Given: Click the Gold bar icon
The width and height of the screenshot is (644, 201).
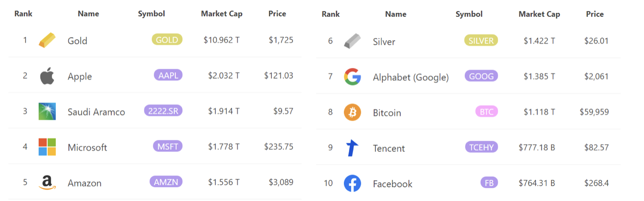Looking at the screenshot, I should (x=47, y=40).
